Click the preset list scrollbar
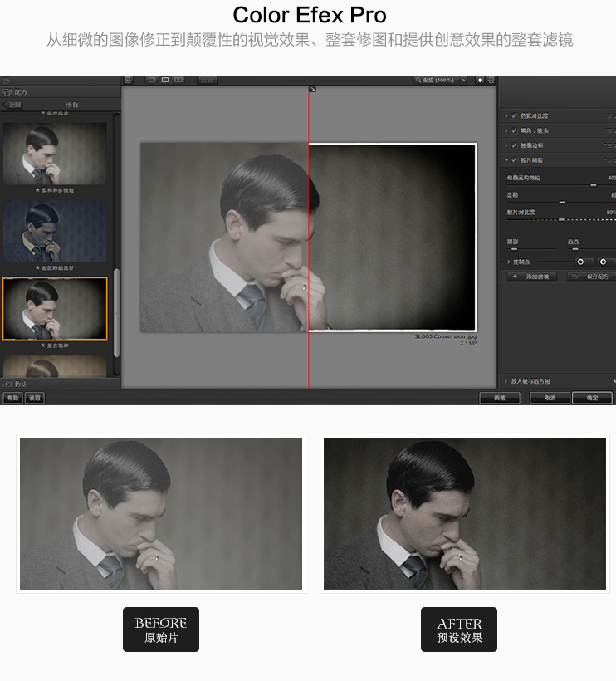Screen dimensions: 616x681 pos(116,313)
